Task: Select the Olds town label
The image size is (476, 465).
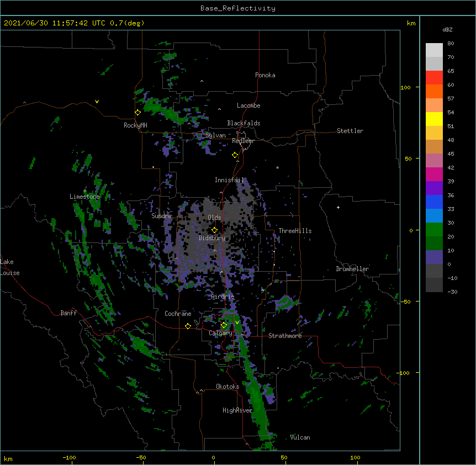Action: [x=214, y=218]
